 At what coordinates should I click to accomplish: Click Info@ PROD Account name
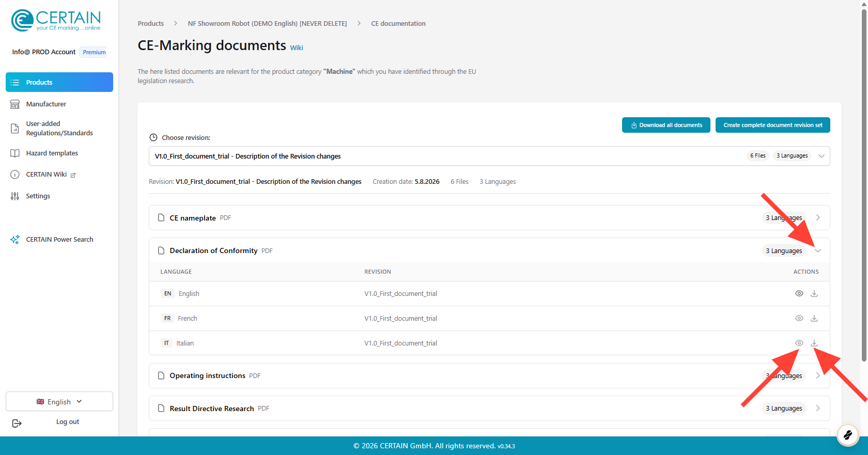44,52
